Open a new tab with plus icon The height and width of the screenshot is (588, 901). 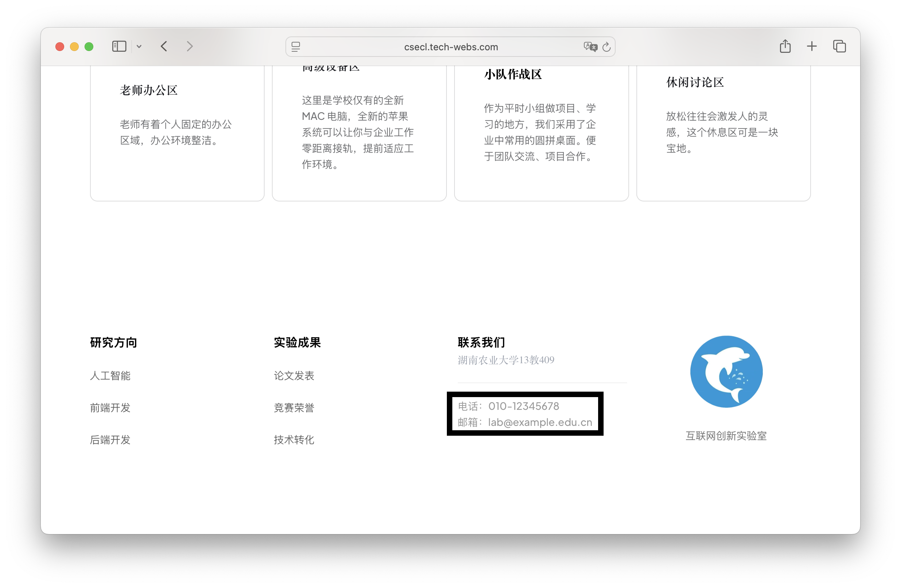812,47
